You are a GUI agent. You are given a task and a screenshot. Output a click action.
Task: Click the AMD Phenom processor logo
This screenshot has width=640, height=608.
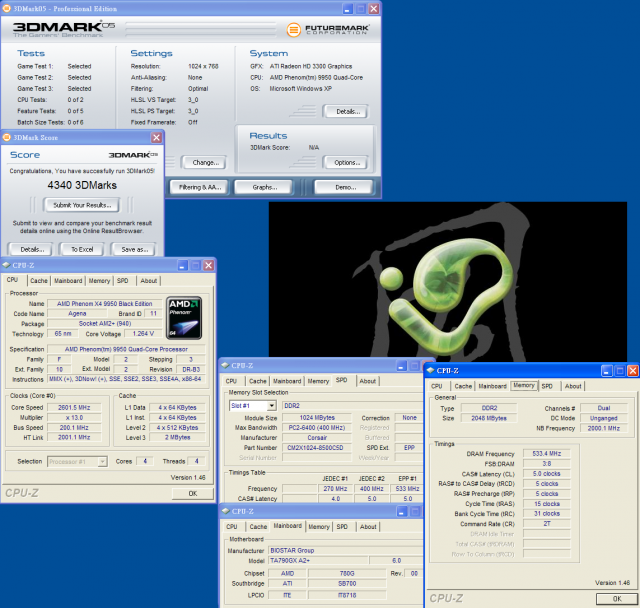point(184,318)
